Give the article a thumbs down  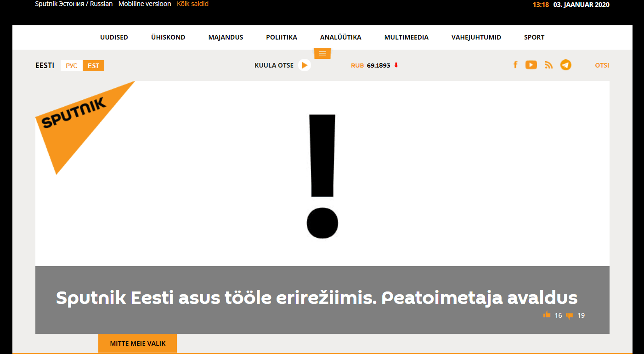570,315
